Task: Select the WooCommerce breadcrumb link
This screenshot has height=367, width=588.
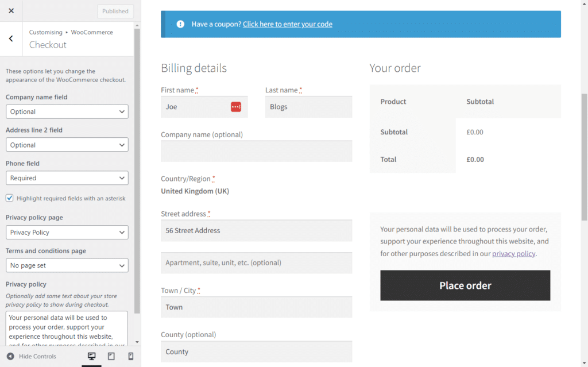Action: (x=92, y=32)
